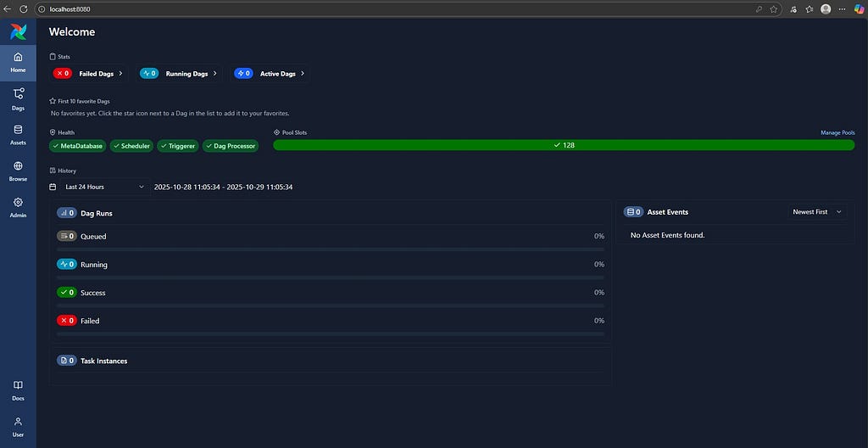Click the localhost:8080 address bar

(x=409, y=8)
